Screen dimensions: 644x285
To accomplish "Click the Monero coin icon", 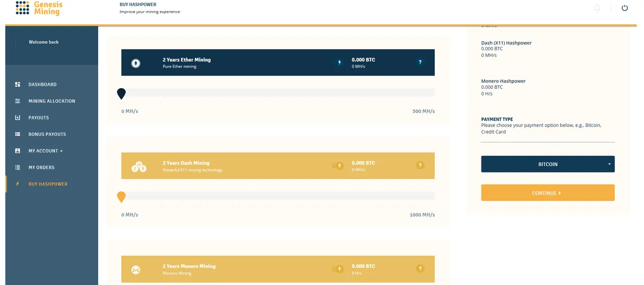I will pos(136,270).
